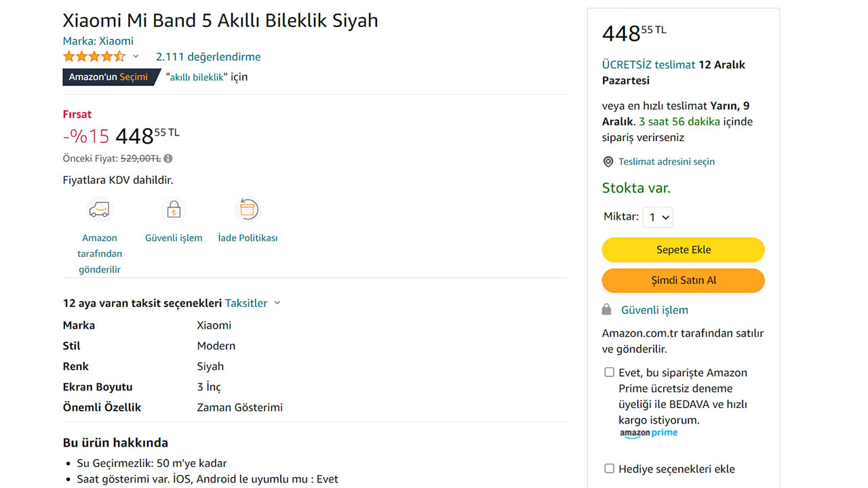Click the Amazon'un Seçimi badge
The height and width of the screenshot is (488, 868).
pyautogui.click(x=108, y=77)
